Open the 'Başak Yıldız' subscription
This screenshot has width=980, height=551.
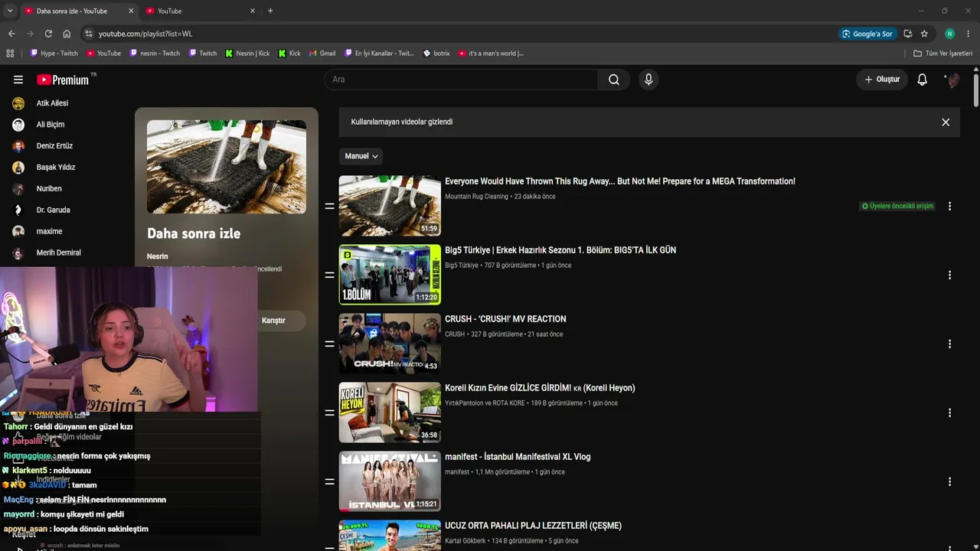click(x=56, y=168)
